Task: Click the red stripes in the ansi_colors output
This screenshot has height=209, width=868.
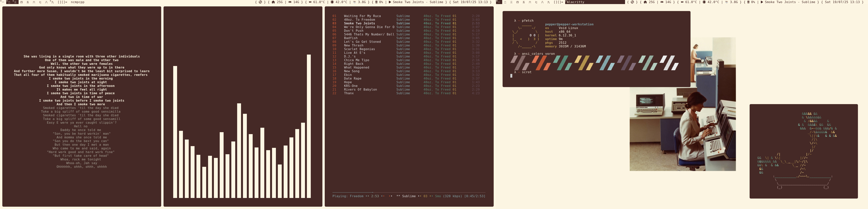Action: pyautogui.click(x=542, y=63)
